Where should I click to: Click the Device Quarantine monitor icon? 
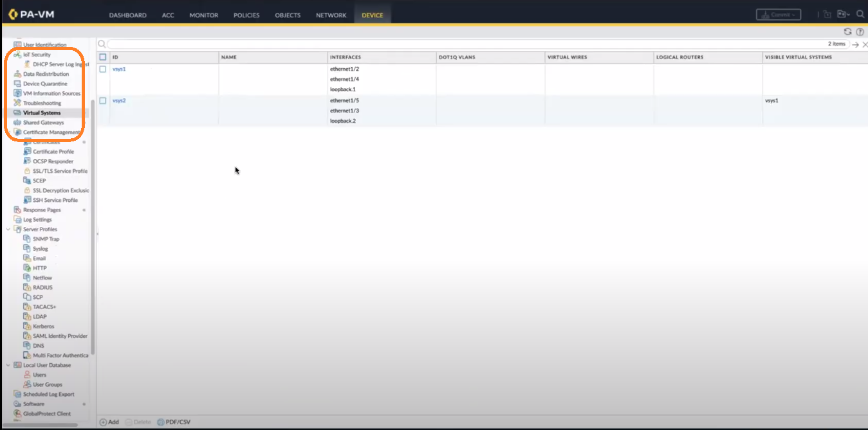pos(17,84)
